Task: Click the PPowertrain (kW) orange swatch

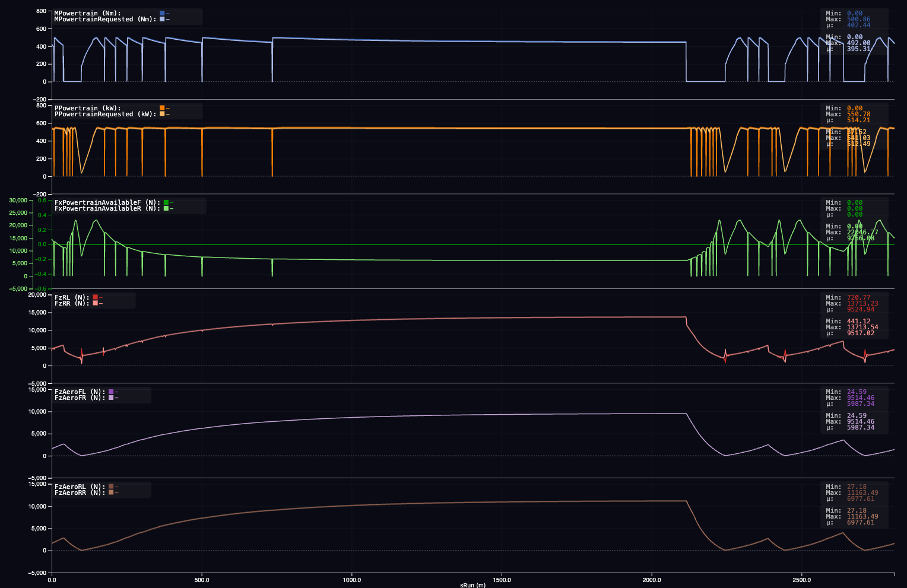Action: (162, 108)
